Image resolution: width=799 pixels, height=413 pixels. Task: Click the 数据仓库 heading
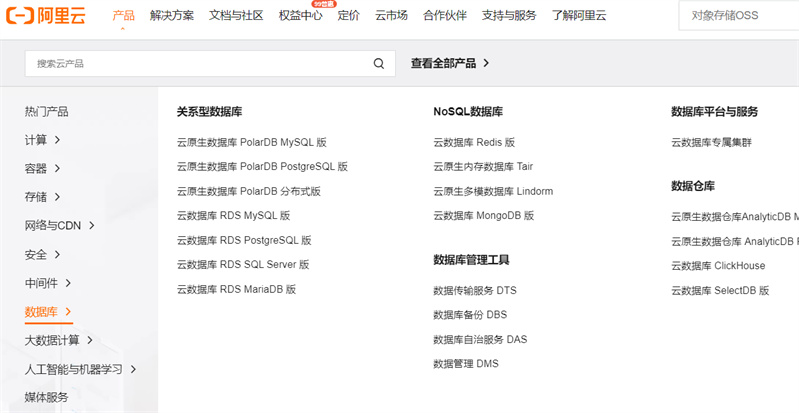click(693, 186)
